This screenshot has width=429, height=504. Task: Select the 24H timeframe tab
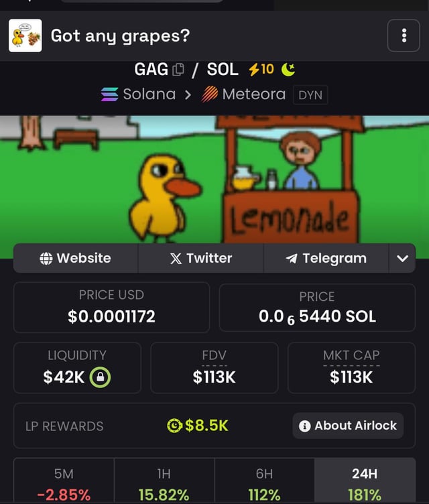point(365,481)
